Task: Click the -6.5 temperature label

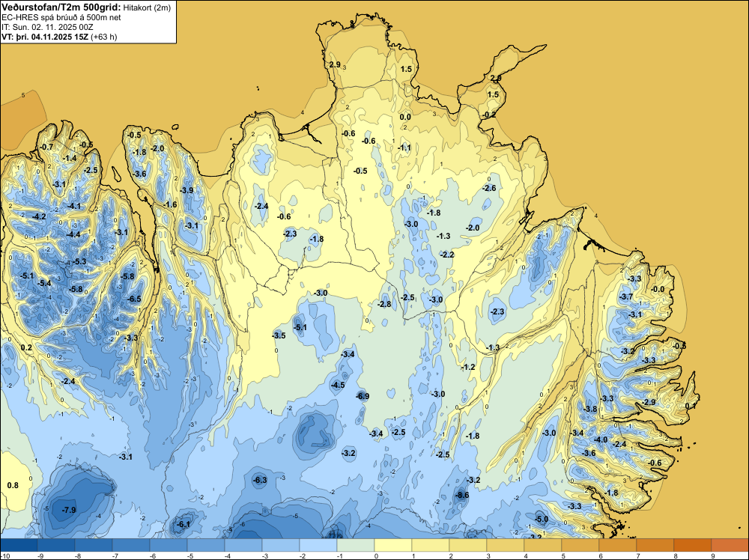Action: [x=134, y=299]
